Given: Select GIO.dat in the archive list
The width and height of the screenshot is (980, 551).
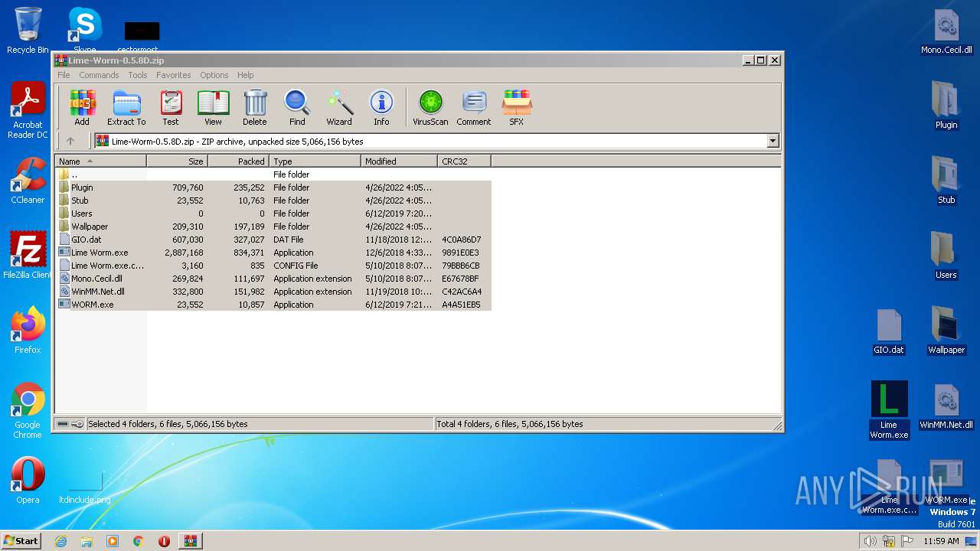Looking at the screenshot, I should [273, 240].
